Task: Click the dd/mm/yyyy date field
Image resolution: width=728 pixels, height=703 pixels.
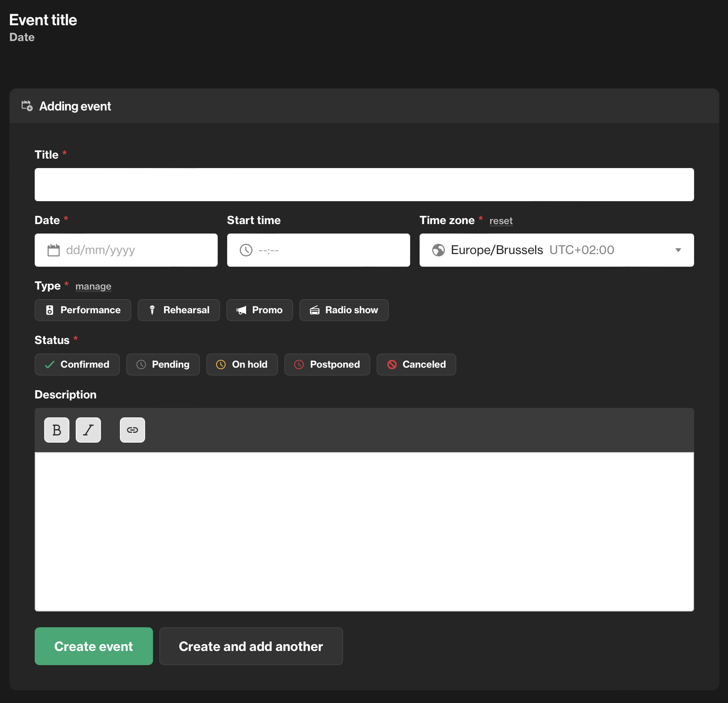Action: pyautogui.click(x=126, y=250)
